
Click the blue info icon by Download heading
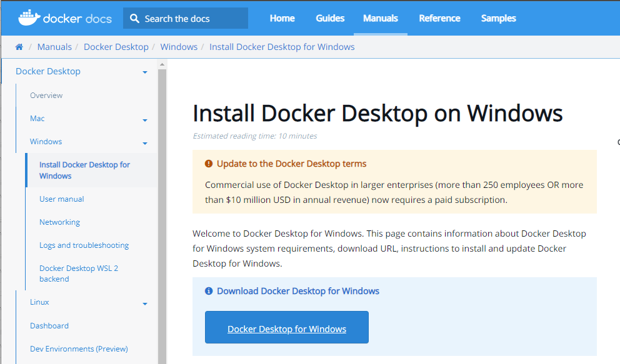tap(209, 291)
